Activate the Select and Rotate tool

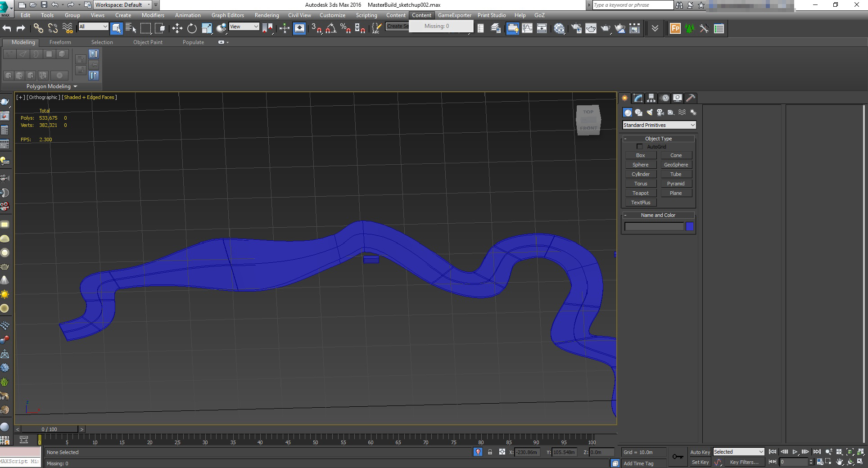(x=192, y=28)
